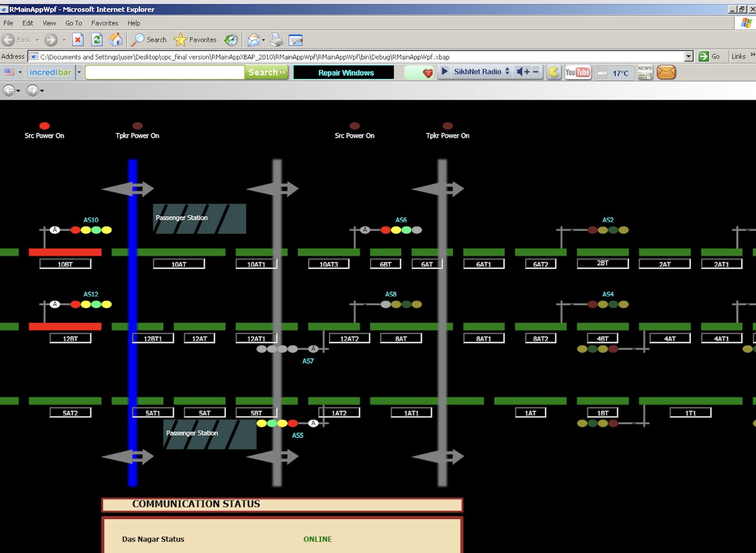
Task: Open the Favorites menu
Action: tap(104, 23)
